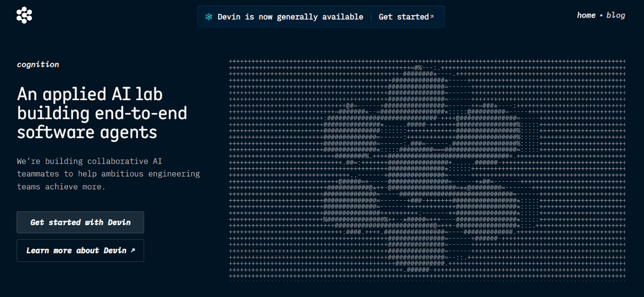Click "Devin is now generally available" announcement text
The image size is (644, 297).
(290, 17)
